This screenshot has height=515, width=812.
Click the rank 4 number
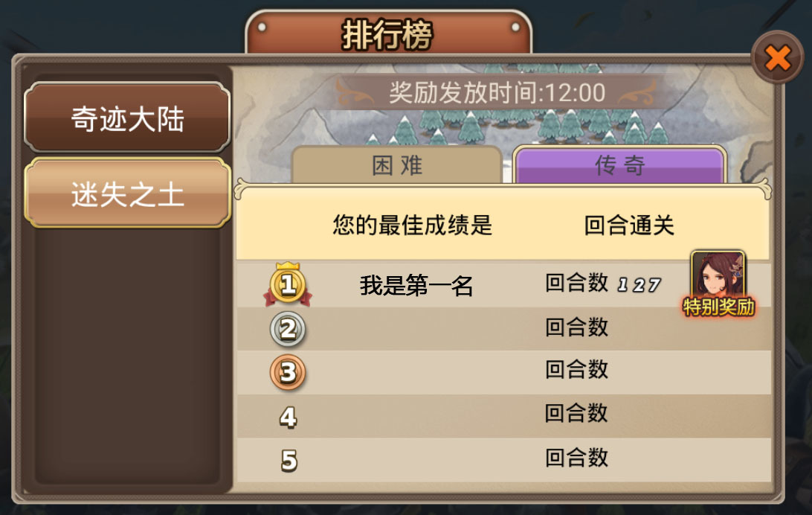click(289, 417)
